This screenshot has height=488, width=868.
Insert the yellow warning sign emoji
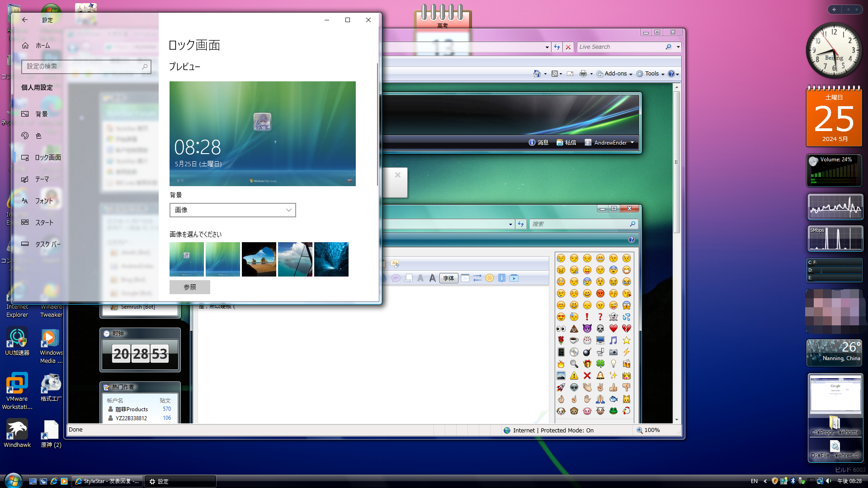point(574,375)
